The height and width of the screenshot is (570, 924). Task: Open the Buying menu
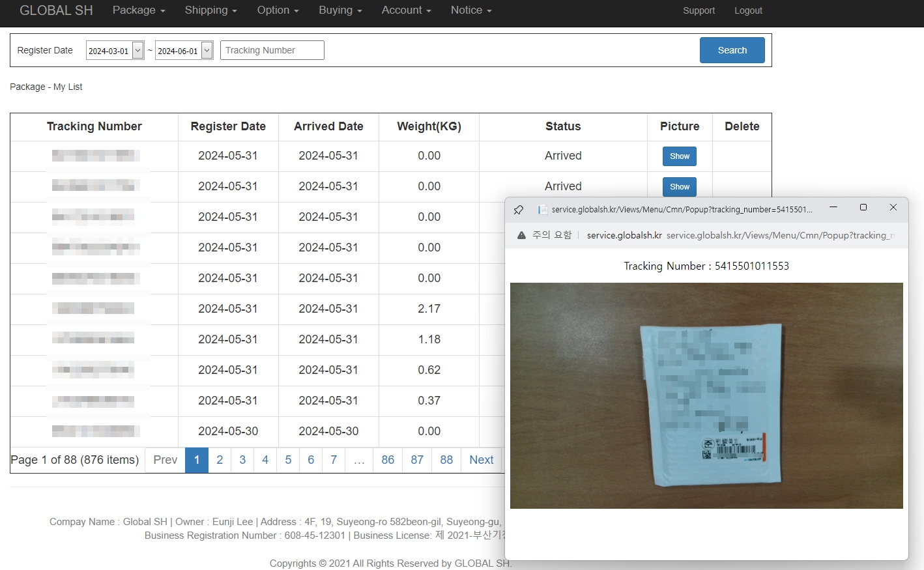pos(340,10)
